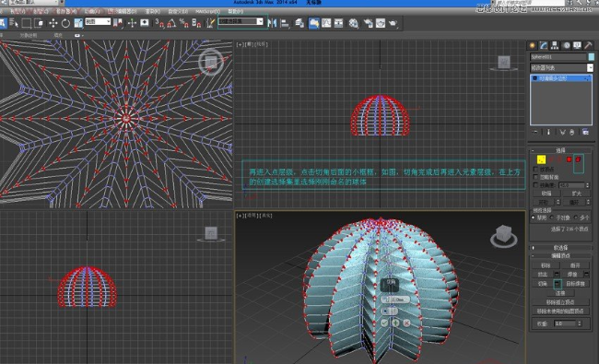
Task: Toggle the Spinner Snap button
Action: (x=196, y=23)
